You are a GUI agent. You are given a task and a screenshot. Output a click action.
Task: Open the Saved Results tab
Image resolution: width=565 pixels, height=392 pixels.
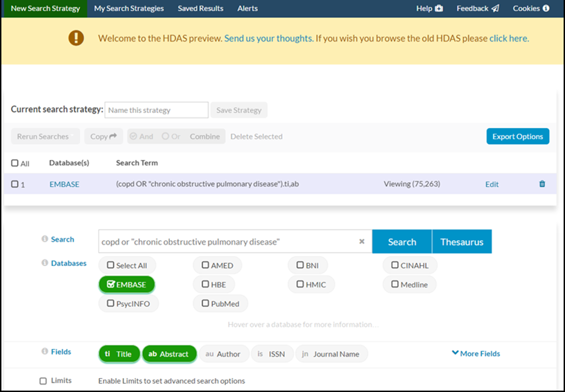(200, 8)
